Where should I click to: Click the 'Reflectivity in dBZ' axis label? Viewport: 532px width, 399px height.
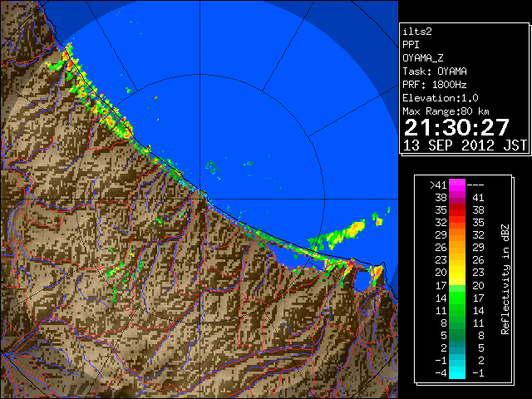pyautogui.click(x=505, y=279)
